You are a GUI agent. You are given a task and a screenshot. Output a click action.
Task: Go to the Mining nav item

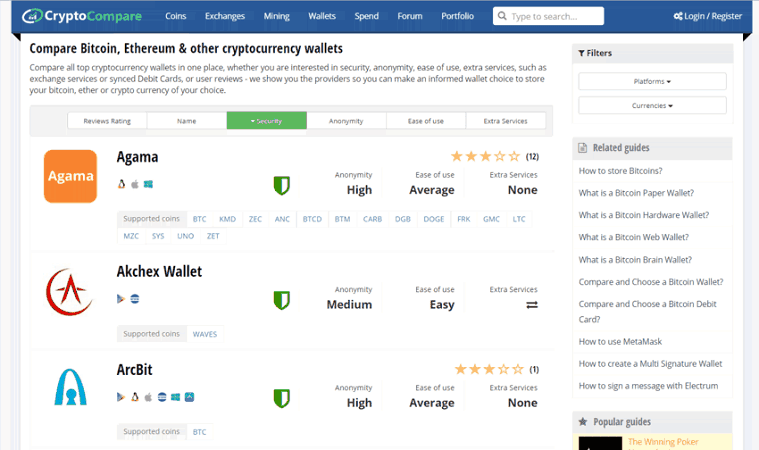(x=276, y=16)
